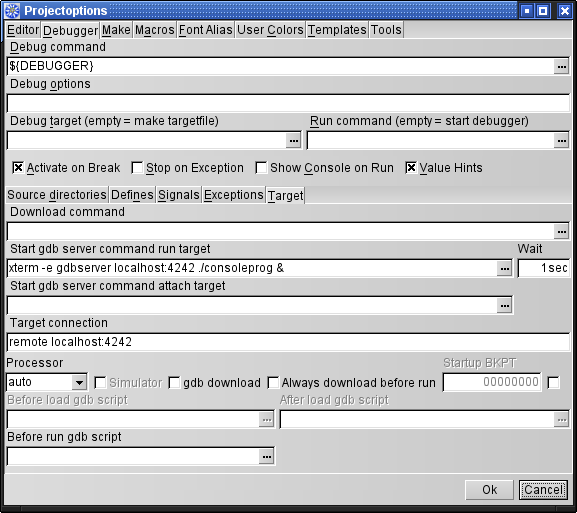Click the Wait seconds field
577x513 pixels.
coord(544,268)
